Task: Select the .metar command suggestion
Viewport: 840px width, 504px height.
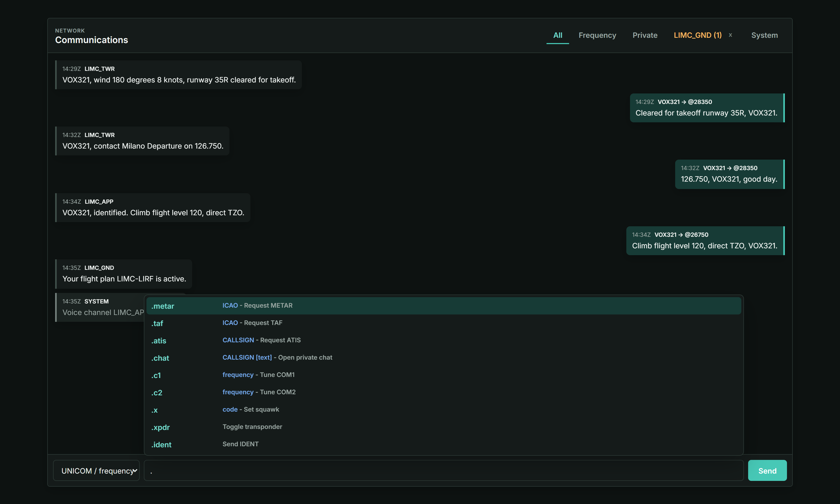Action: click(443, 306)
